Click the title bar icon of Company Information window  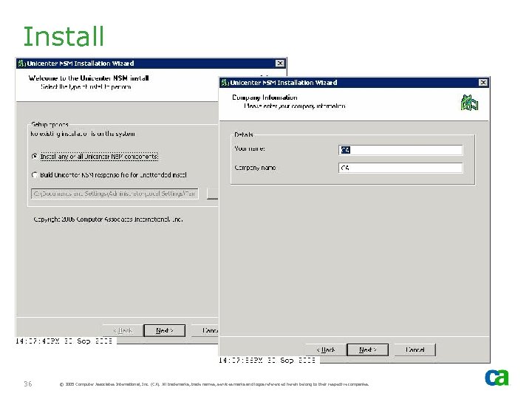click(225, 83)
